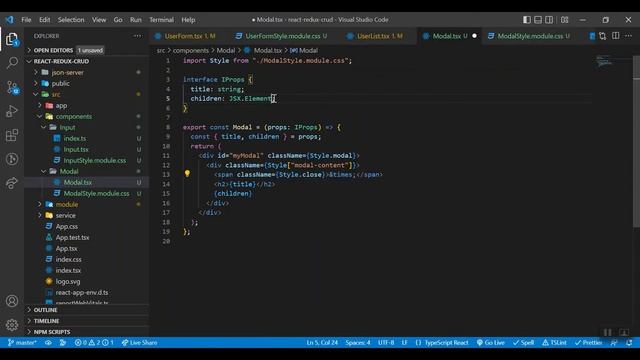Toggle Secondary Side Bar layout button
The image size is (640, 360).
click(x=549, y=20)
